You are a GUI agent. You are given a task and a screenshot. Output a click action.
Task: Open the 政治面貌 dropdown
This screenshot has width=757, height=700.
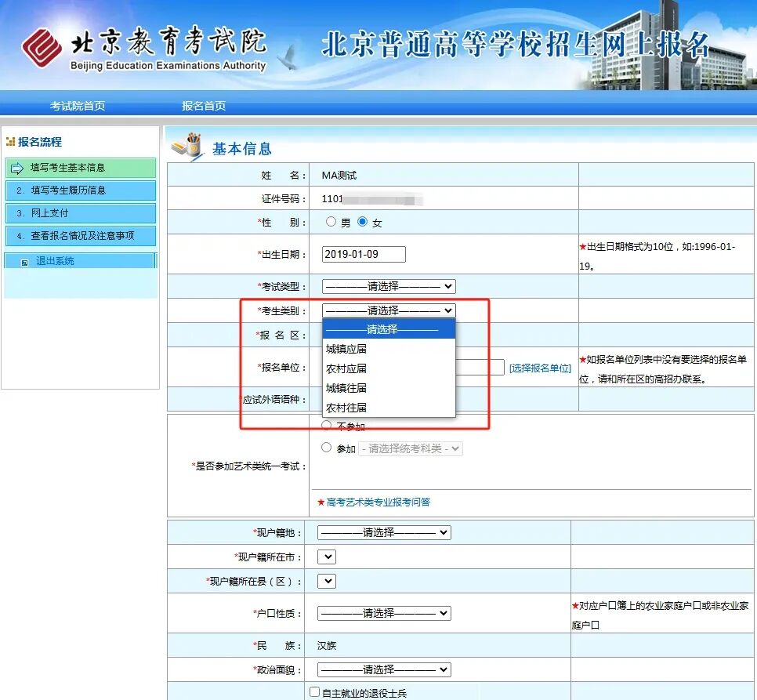pyautogui.click(x=384, y=669)
